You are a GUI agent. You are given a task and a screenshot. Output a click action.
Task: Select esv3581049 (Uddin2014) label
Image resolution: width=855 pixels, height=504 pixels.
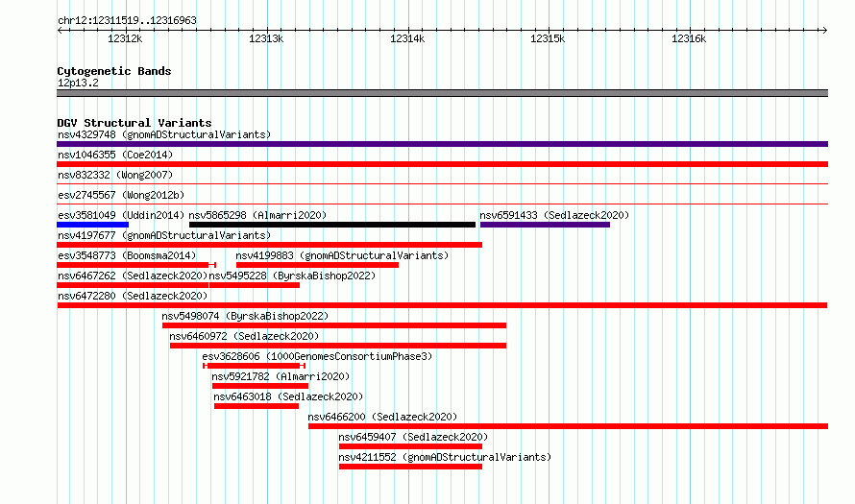pos(121,215)
